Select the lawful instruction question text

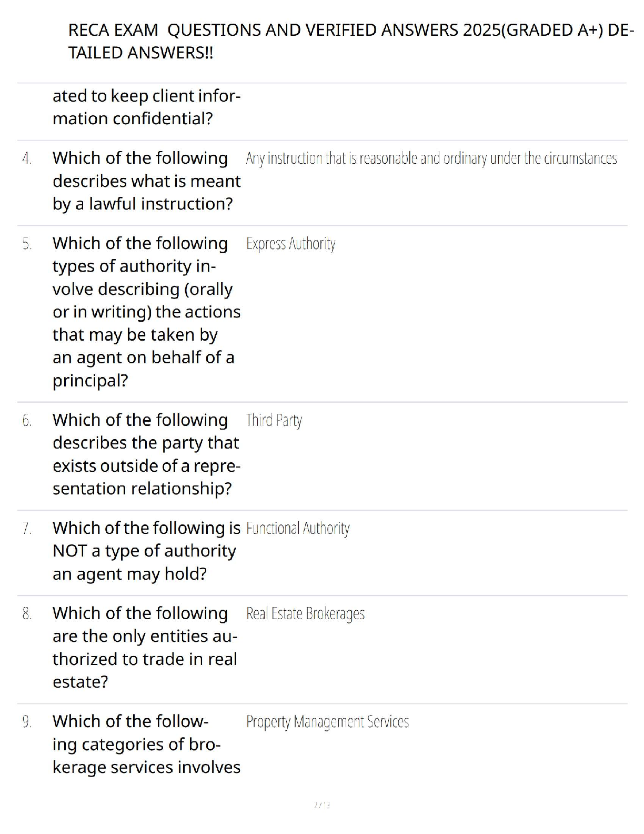pyautogui.click(x=146, y=181)
